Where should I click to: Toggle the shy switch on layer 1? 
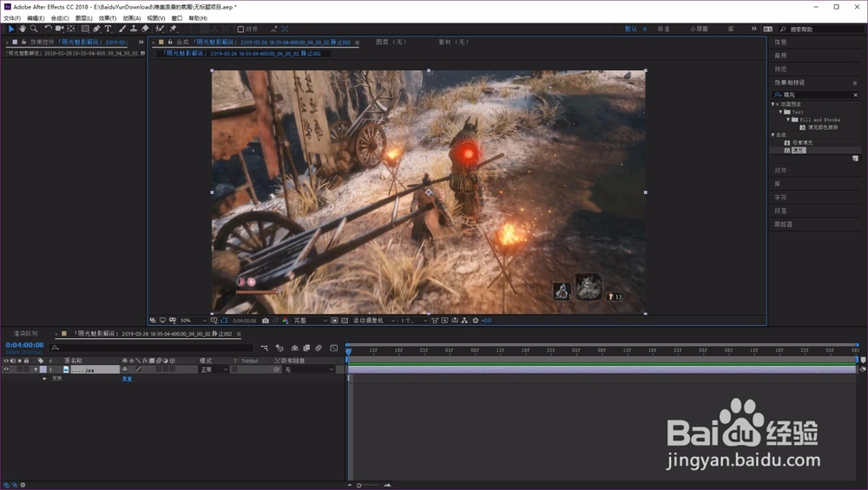(124, 369)
